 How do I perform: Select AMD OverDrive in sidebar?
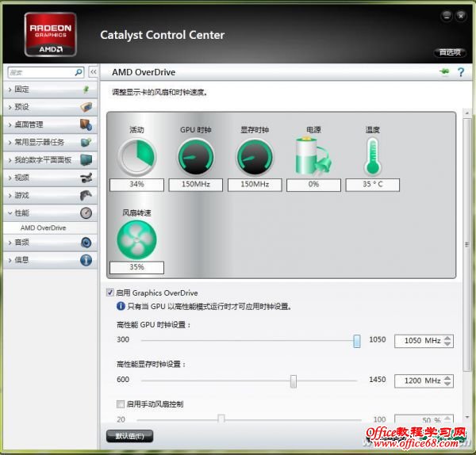click(x=43, y=227)
